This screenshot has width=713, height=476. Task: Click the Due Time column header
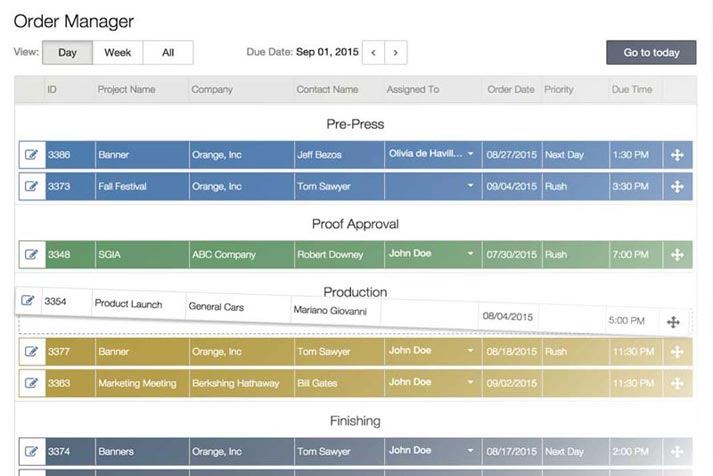[631, 89]
